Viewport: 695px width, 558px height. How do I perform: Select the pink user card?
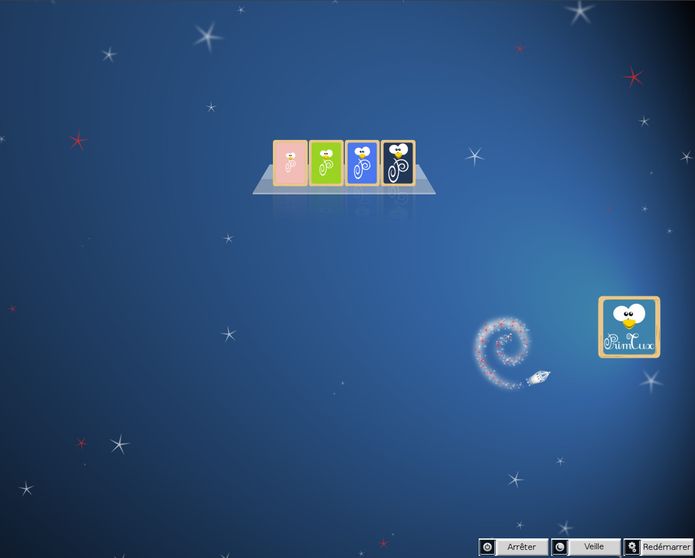click(290, 163)
